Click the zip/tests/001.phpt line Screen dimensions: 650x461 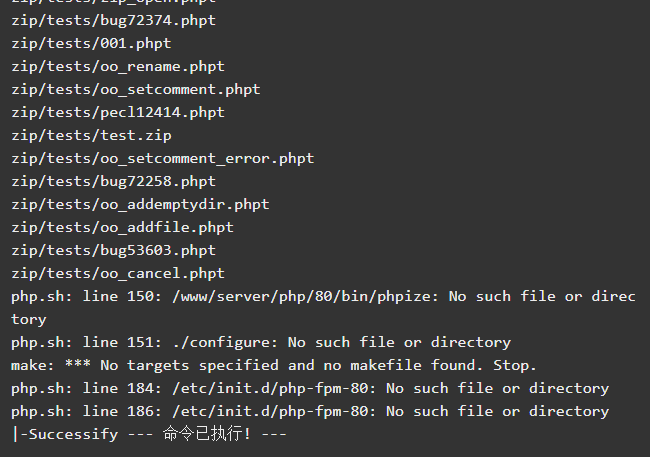click(91, 44)
